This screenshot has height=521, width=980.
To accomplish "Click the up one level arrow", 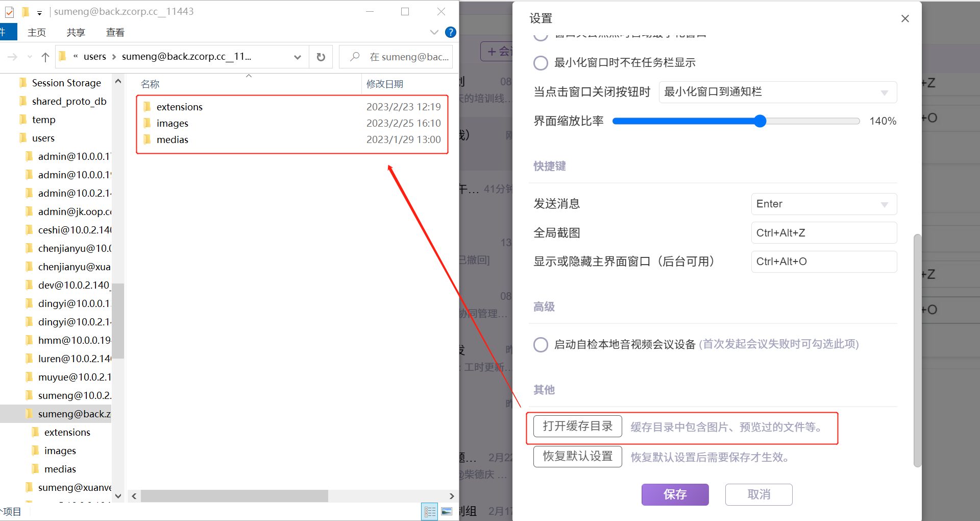I will [45, 57].
